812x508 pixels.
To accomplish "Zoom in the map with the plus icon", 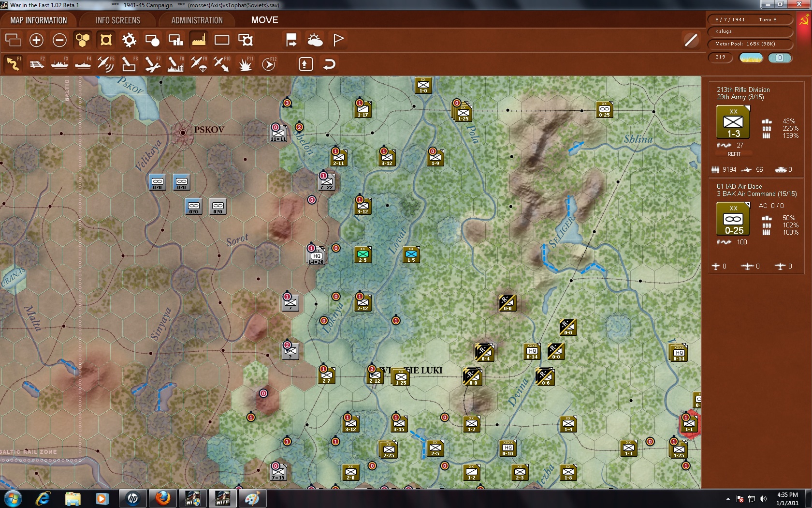I will click(36, 40).
